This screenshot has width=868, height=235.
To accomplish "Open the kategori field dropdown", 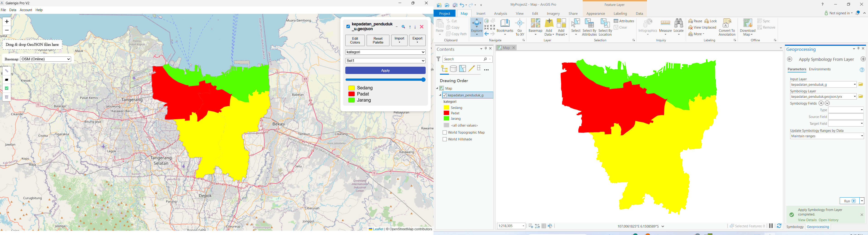I will coord(385,52).
